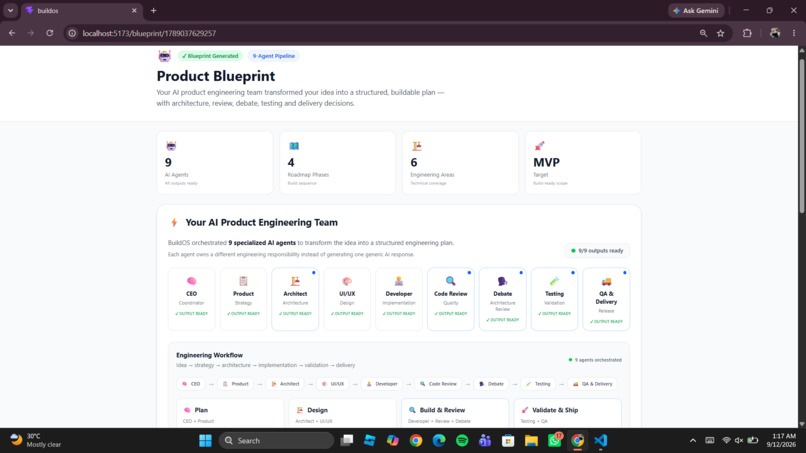Click the Debate chip in workflow pipeline

(491, 384)
